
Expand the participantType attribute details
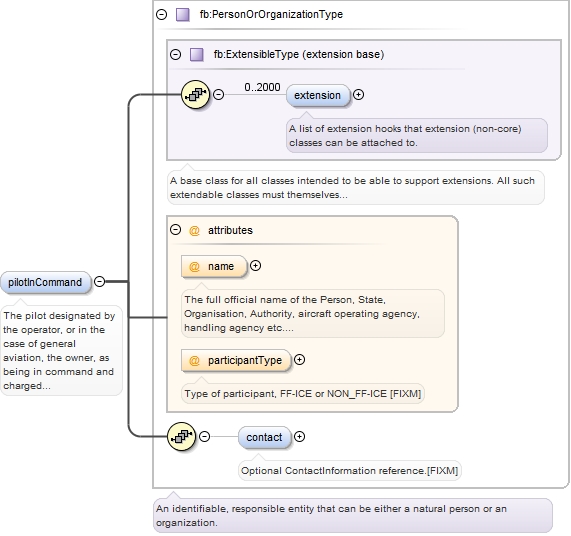point(299,360)
